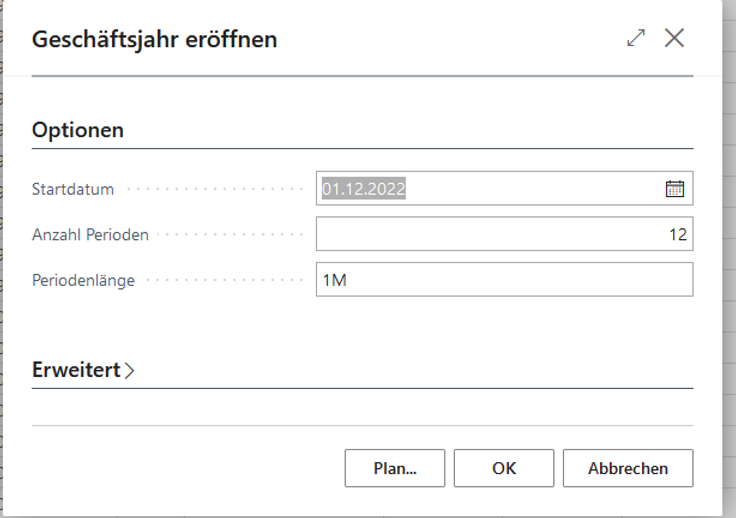This screenshot has height=518, width=736.
Task: Click the chevron arrow beside Erweitert
Action: coord(130,370)
